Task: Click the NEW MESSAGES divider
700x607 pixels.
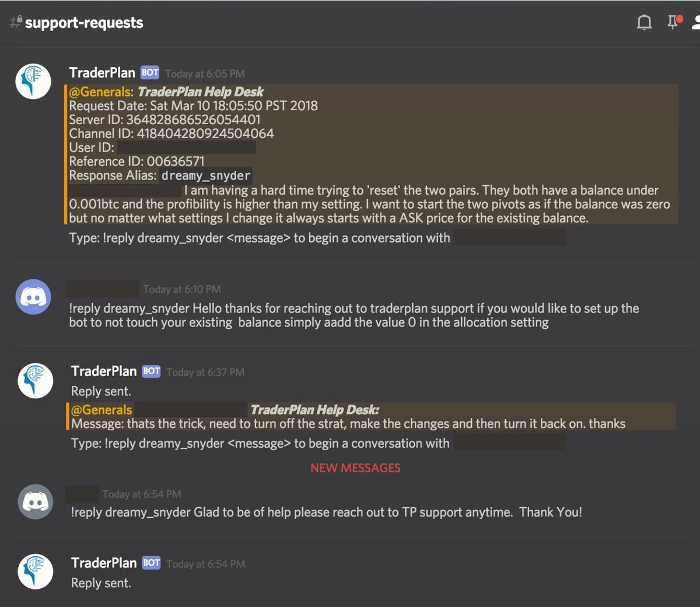Action: [355, 468]
